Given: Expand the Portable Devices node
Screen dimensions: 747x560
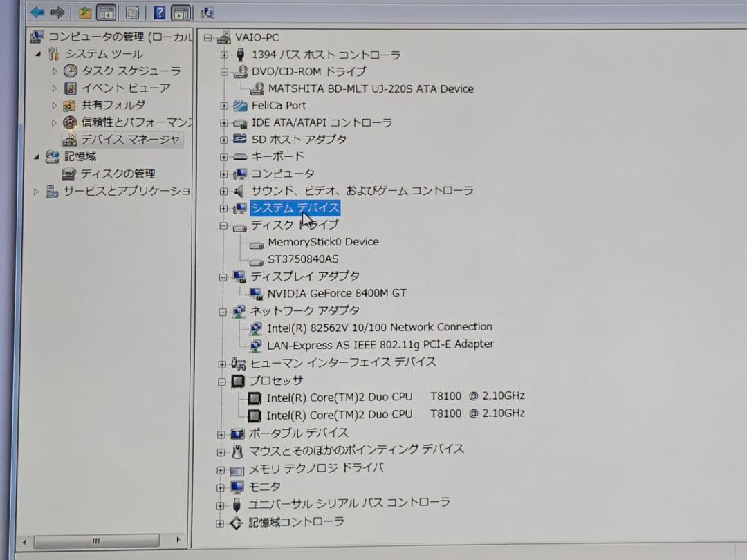Looking at the screenshot, I should pyautogui.click(x=221, y=434).
